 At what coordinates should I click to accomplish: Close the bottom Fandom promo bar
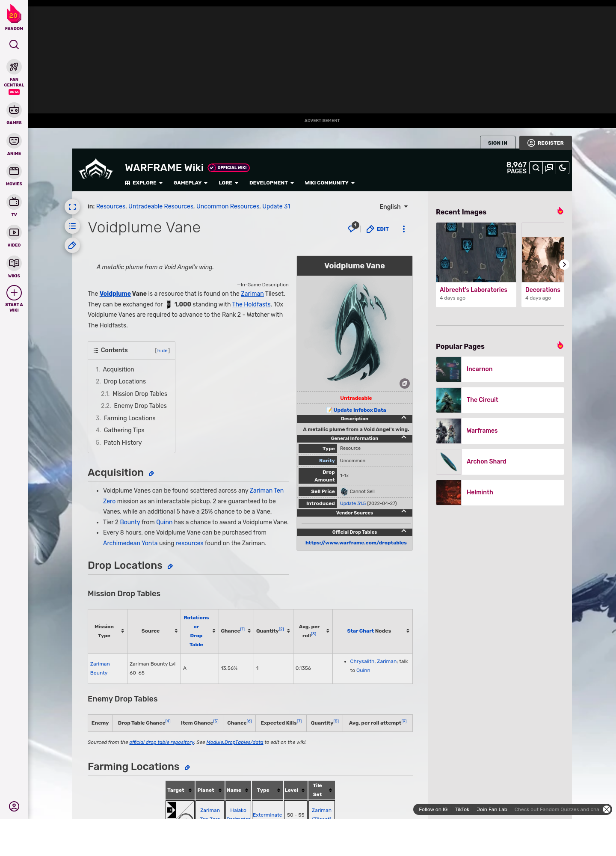tap(607, 809)
